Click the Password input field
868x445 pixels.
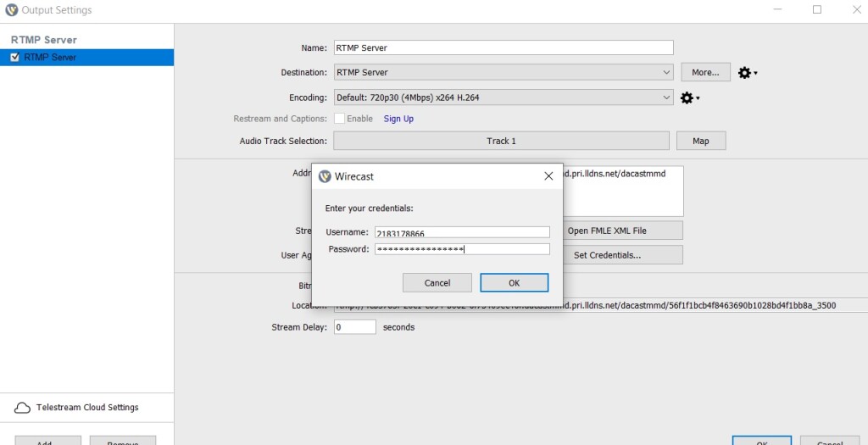(462, 249)
